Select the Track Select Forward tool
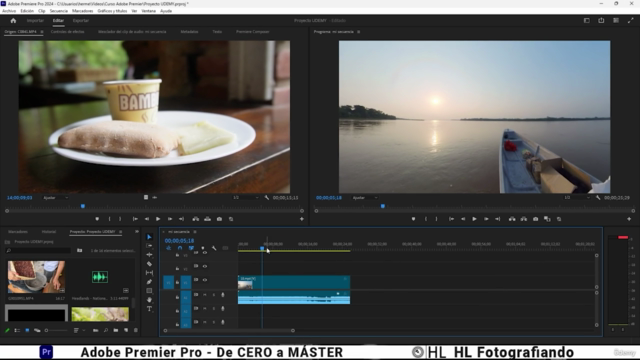Image resolution: width=640 pixels, height=360 pixels. (149, 246)
